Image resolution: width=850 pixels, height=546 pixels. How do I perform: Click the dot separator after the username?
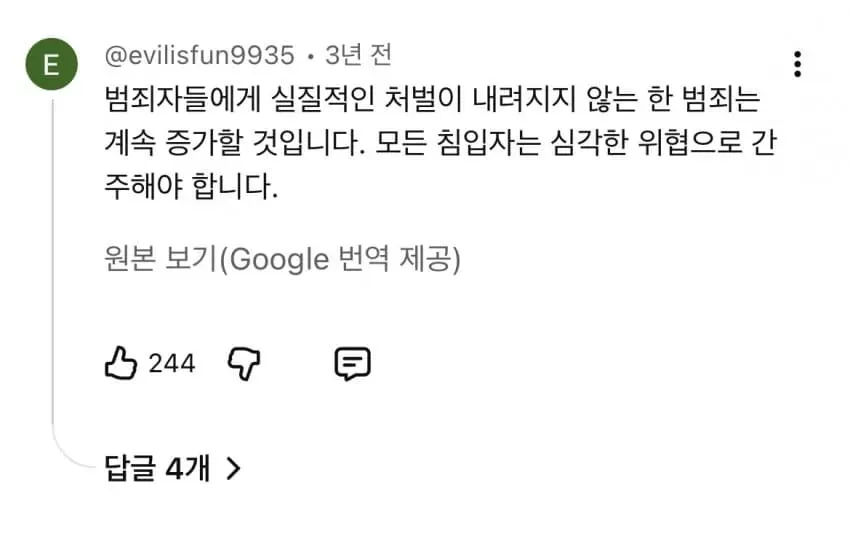coord(311,56)
